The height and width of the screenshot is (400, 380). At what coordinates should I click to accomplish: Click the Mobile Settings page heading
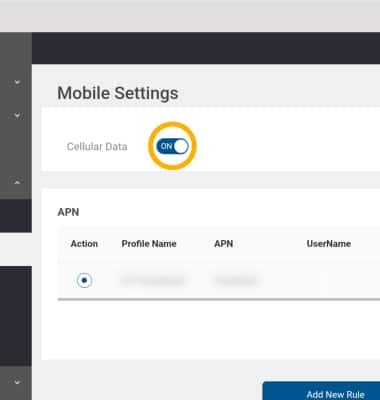coord(118,93)
